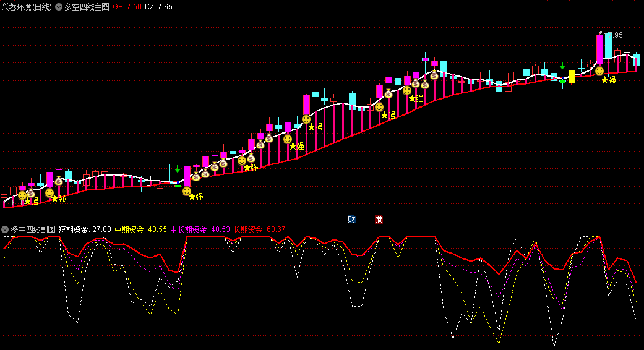Click the ★强 signal nearest the 7.95 label
Viewport: 644px width, 350px height.
[x=609, y=80]
